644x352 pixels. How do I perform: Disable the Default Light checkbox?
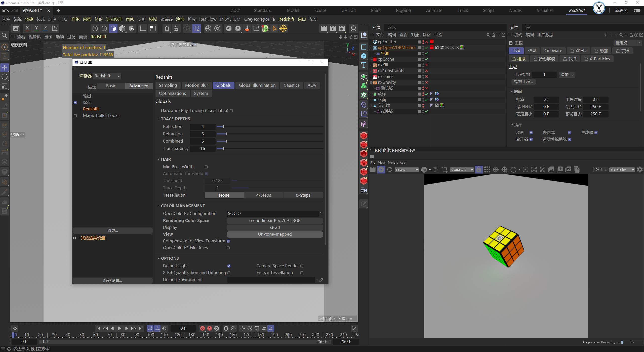(229, 266)
